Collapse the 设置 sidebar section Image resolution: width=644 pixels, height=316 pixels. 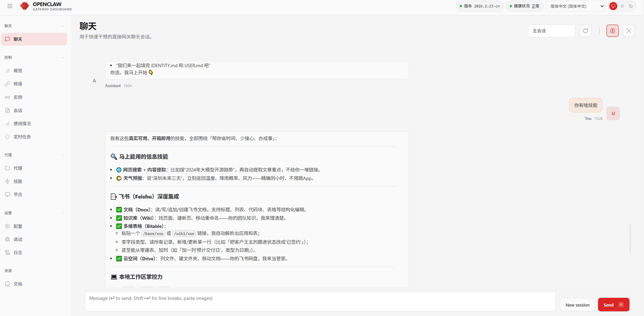pyautogui.click(x=63, y=213)
